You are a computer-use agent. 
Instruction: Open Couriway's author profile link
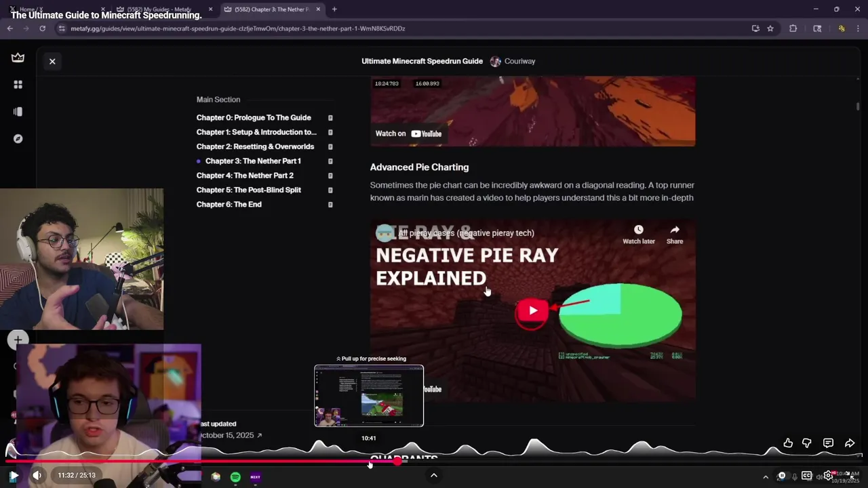pos(513,61)
